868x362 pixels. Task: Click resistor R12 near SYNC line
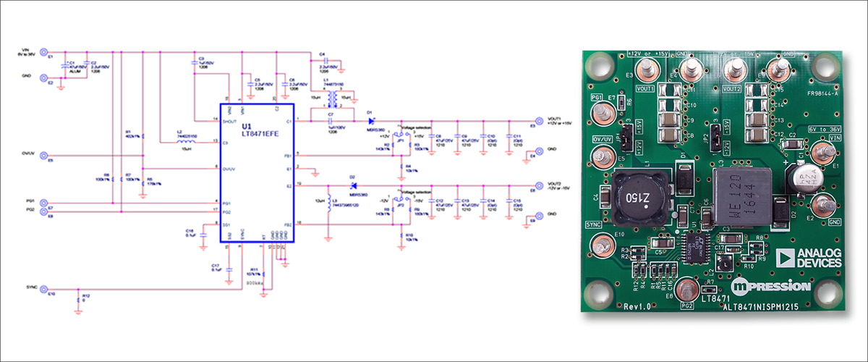pos(77,300)
